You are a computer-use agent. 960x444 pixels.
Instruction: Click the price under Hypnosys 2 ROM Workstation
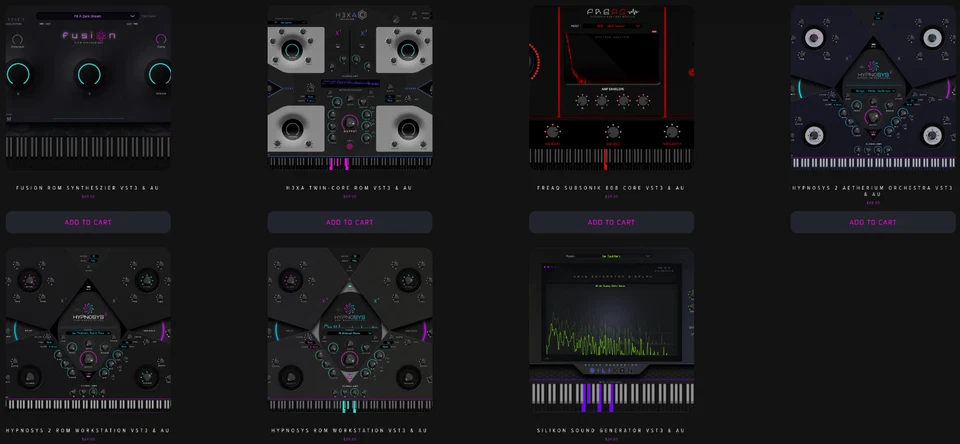88,439
